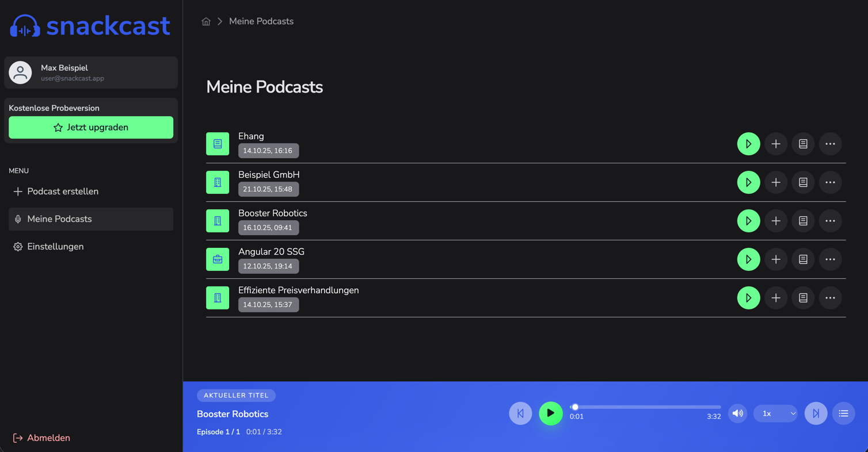Select Meine Podcasts in the sidebar menu
Screen dimensions: 868x452
[x=59, y=219]
